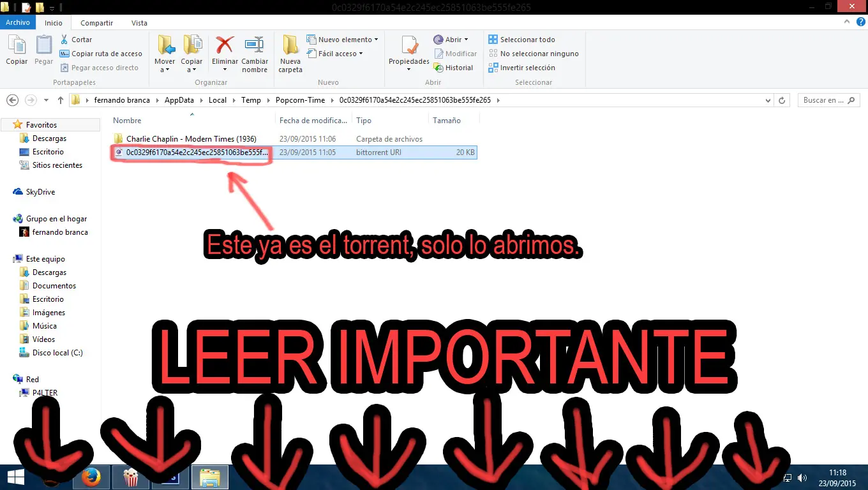The image size is (868, 490).
Task: Click Temp in the address path
Action: point(251,100)
